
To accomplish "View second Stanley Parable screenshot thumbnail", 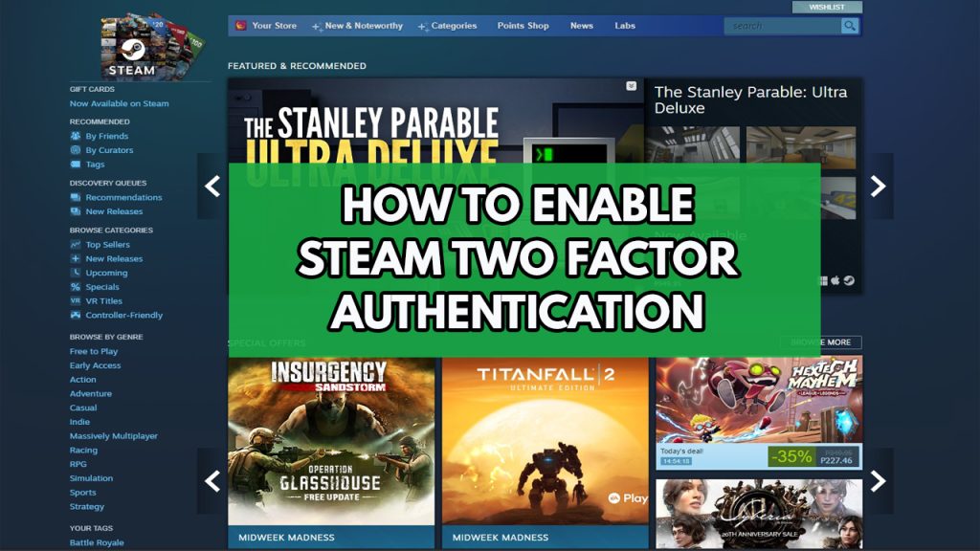I will pyautogui.click(x=801, y=146).
